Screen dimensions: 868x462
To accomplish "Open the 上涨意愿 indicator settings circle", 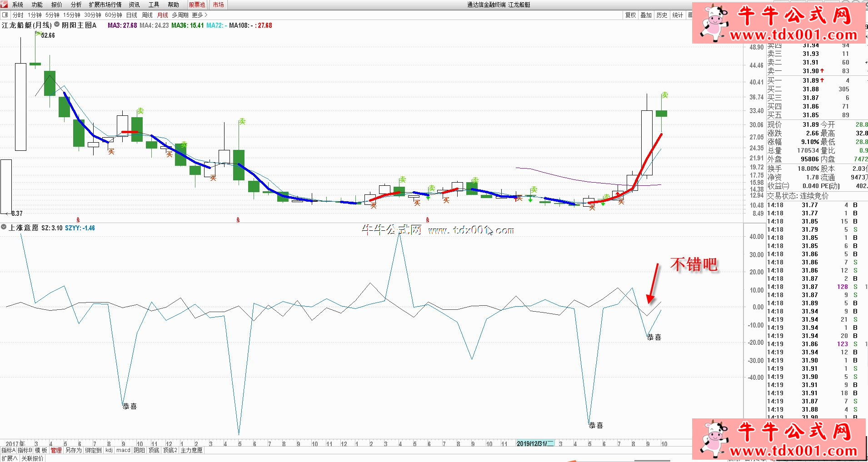I will [x=4, y=227].
